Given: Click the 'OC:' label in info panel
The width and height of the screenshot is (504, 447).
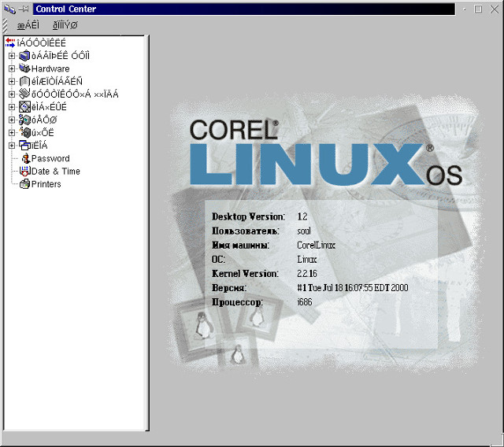Looking at the screenshot, I should coord(218,260).
